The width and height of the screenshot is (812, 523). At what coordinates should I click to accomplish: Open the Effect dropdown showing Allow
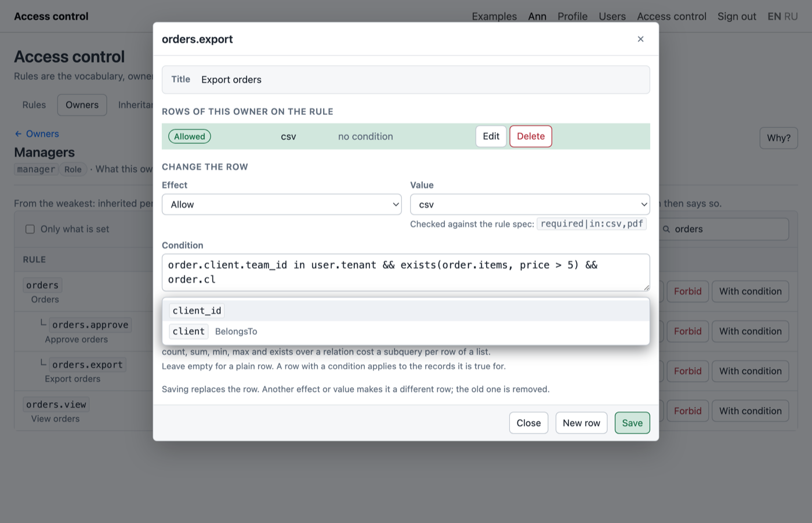(x=282, y=204)
